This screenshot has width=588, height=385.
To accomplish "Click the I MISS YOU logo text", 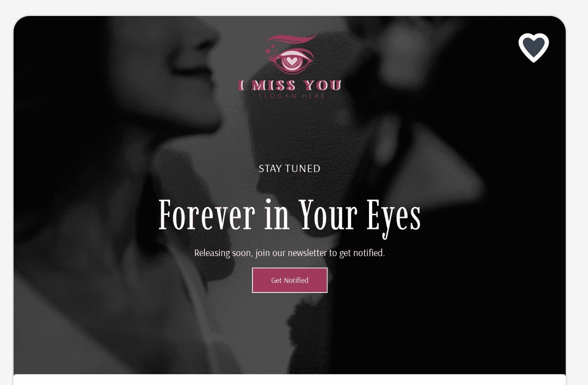I will [x=290, y=86].
